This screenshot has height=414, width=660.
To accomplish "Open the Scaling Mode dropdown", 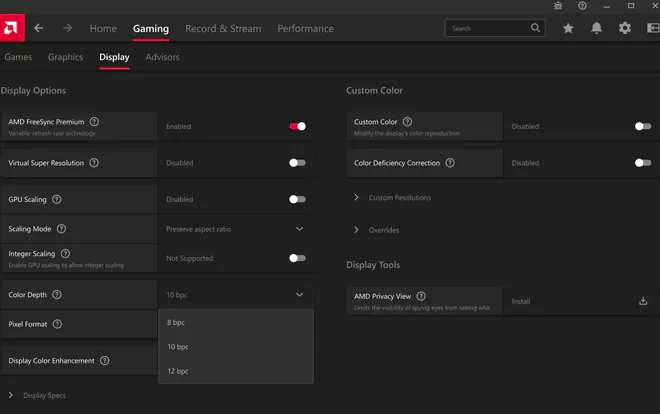I will coord(235,229).
